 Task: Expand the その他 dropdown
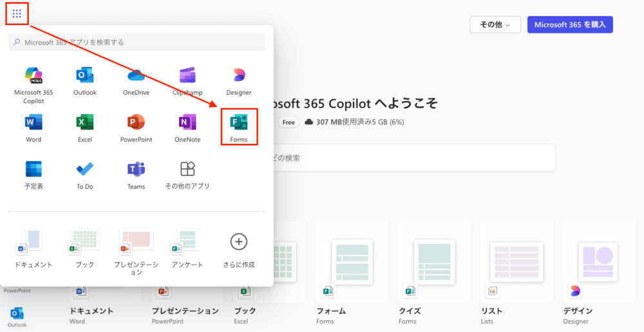(495, 24)
